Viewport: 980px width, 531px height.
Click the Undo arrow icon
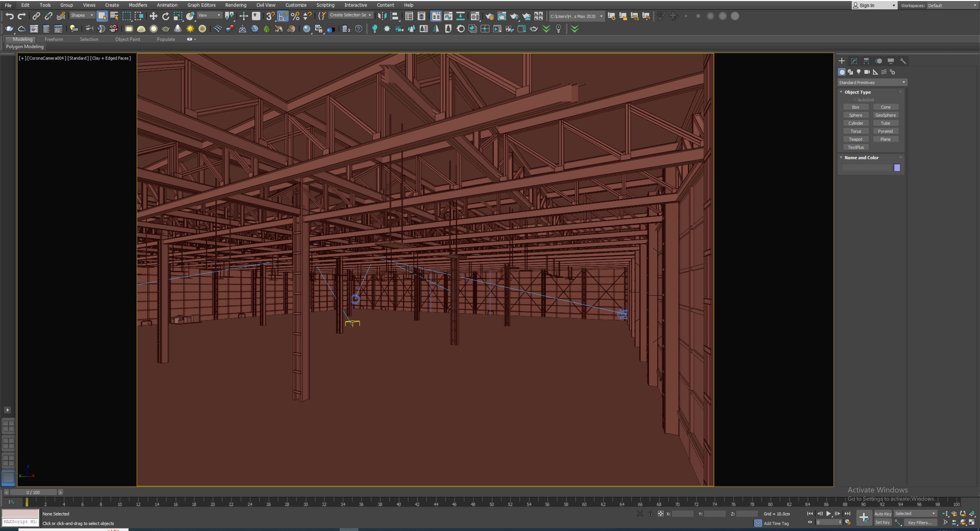coord(9,16)
